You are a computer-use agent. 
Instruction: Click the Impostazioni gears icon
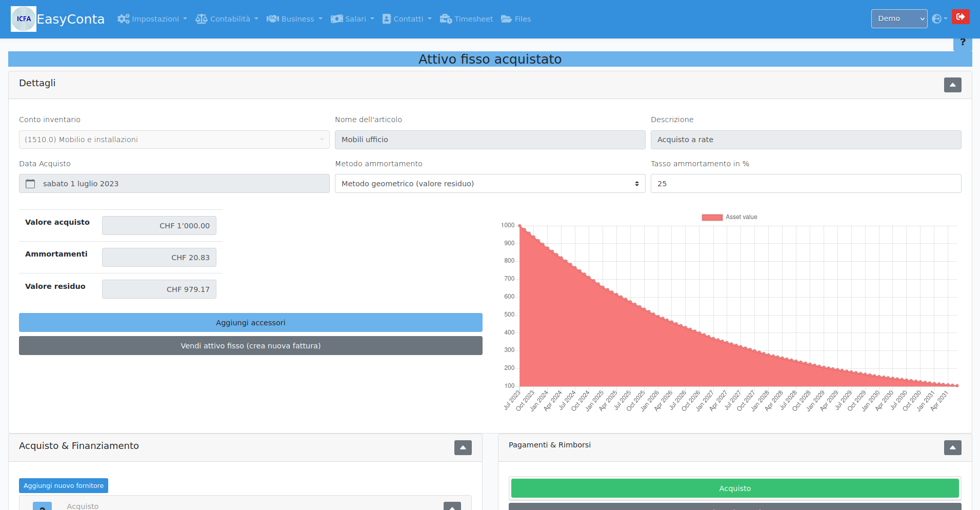(123, 19)
